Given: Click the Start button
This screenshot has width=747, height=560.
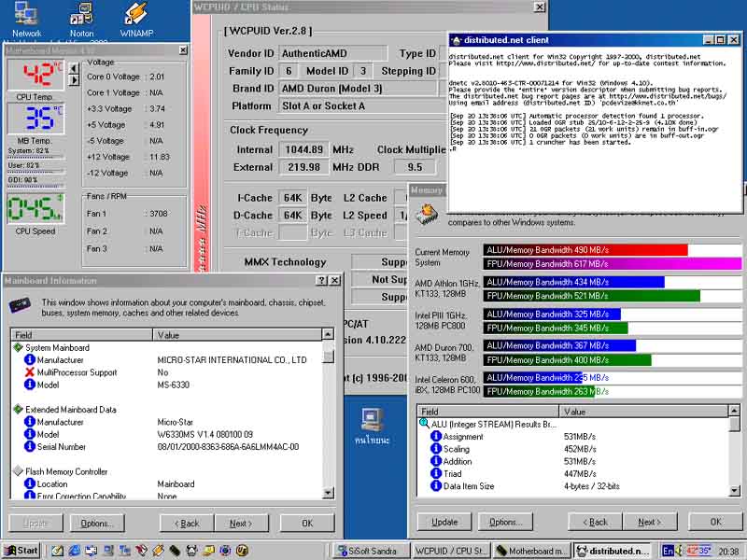Looking at the screenshot, I should [21, 551].
